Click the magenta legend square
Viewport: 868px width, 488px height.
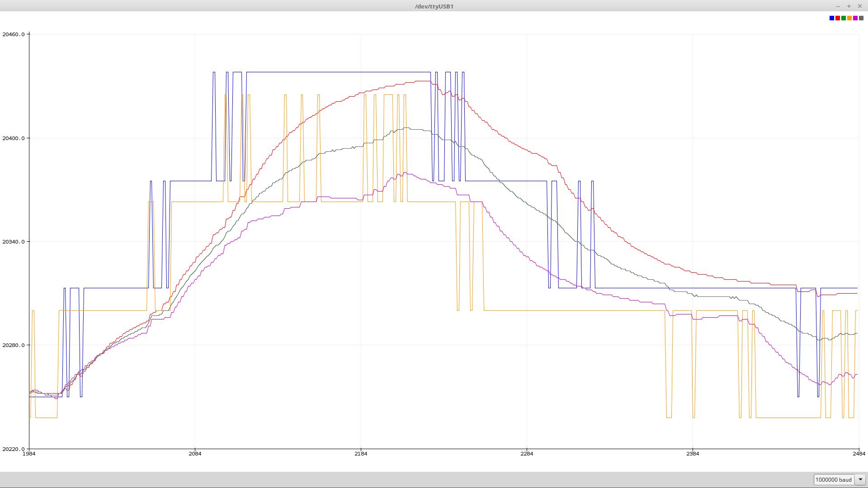855,18
